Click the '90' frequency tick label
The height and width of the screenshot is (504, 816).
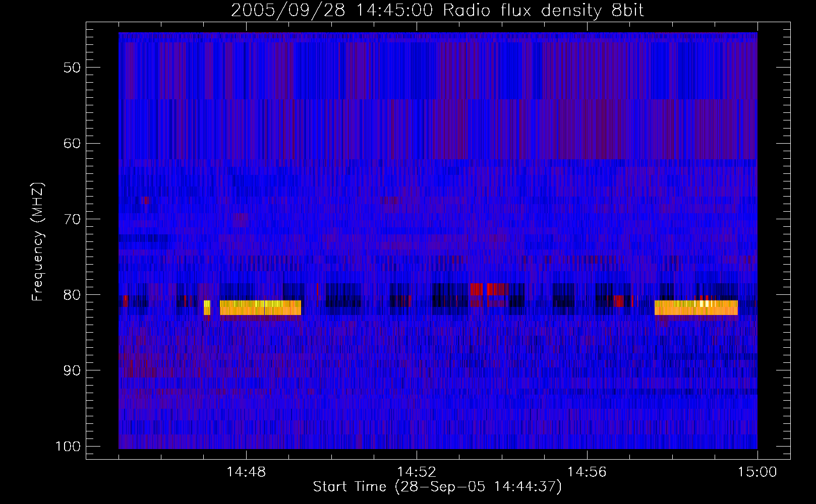tap(72, 370)
